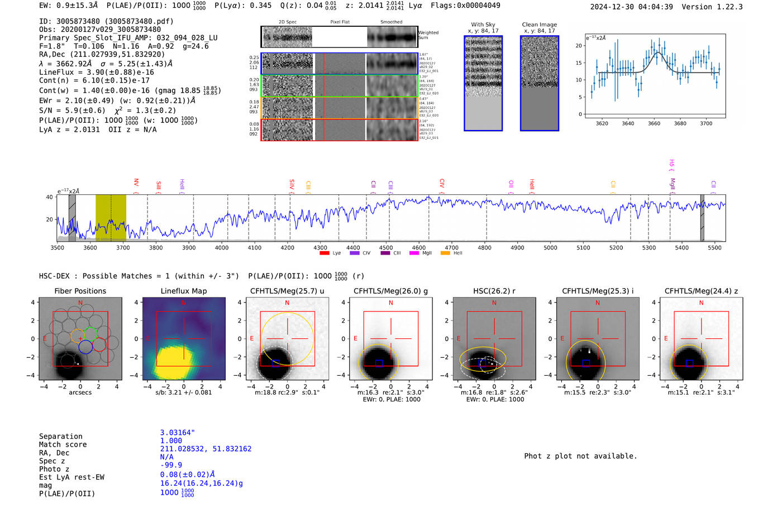
Task: Click the blue RA, Dec 211.028532, 51.832162 value
Action: [206, 449]
